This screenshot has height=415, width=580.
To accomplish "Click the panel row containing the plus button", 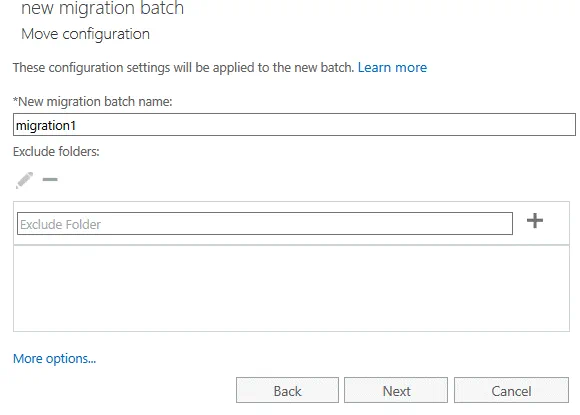I will [x=291, y=223].
